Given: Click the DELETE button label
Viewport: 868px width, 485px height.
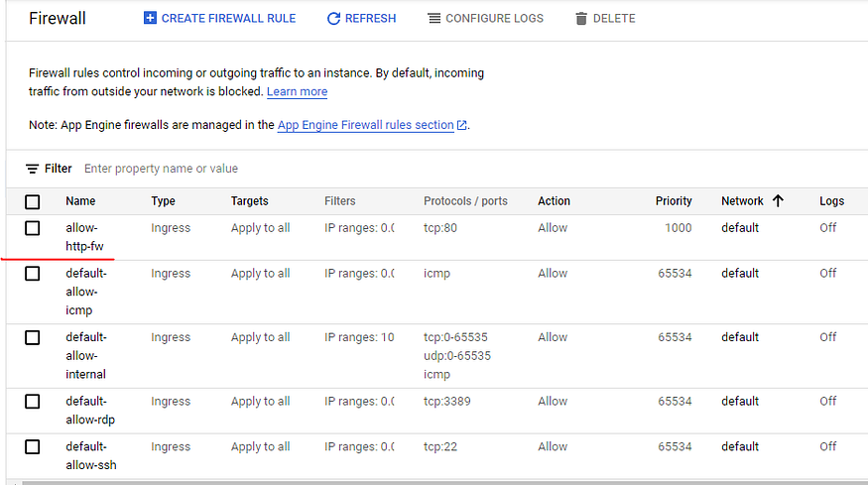Looking at the screenshot, I should click(614, 18).
